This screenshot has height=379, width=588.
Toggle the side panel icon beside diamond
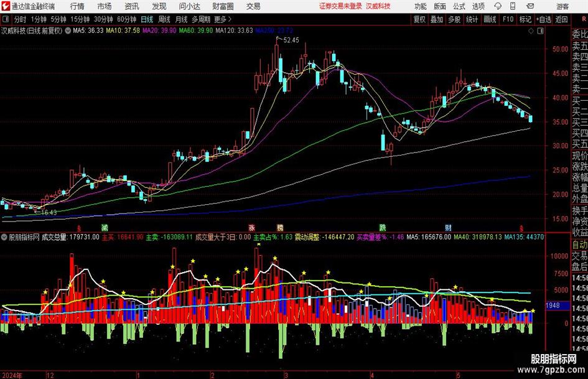click(540, 30)
